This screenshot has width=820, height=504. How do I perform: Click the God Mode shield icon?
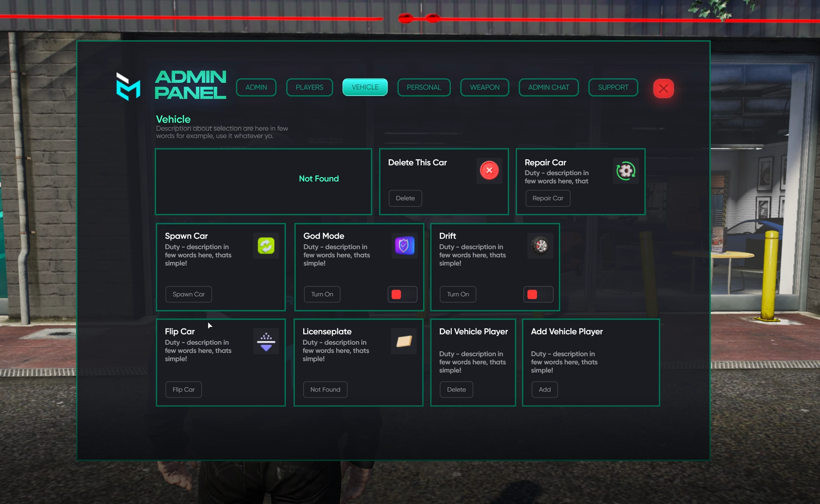(x=404, y=246)
